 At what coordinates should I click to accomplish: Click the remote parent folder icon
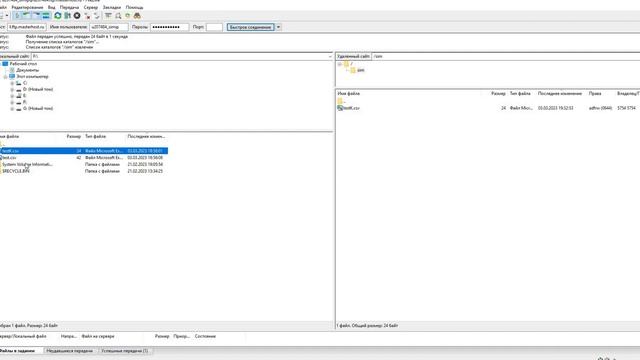click(x=340, y=101)
